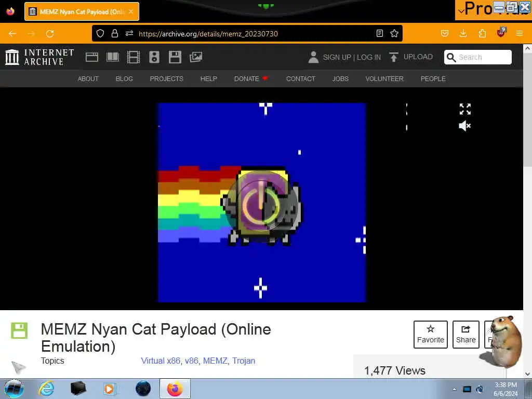Open the Firefox hamburger menu
532x399 pixels.
click(520, 33)
